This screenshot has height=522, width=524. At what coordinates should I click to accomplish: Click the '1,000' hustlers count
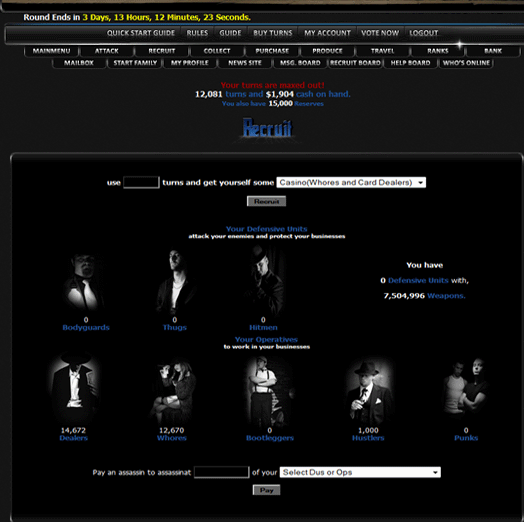tap(368, 430)
